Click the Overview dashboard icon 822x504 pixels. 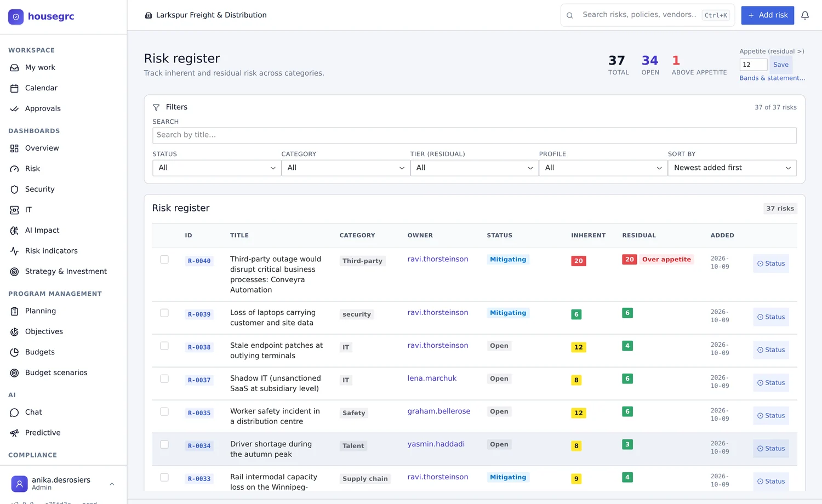(14, 148)
